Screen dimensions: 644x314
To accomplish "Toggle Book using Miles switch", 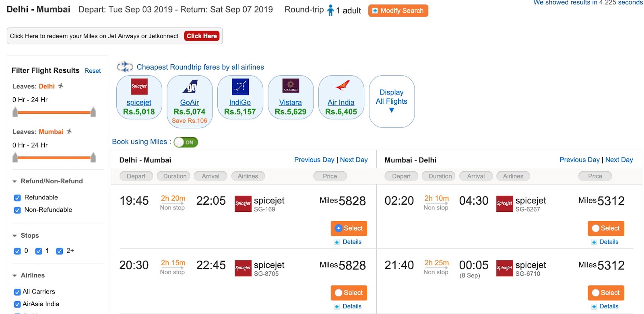I will coord(186,142).
